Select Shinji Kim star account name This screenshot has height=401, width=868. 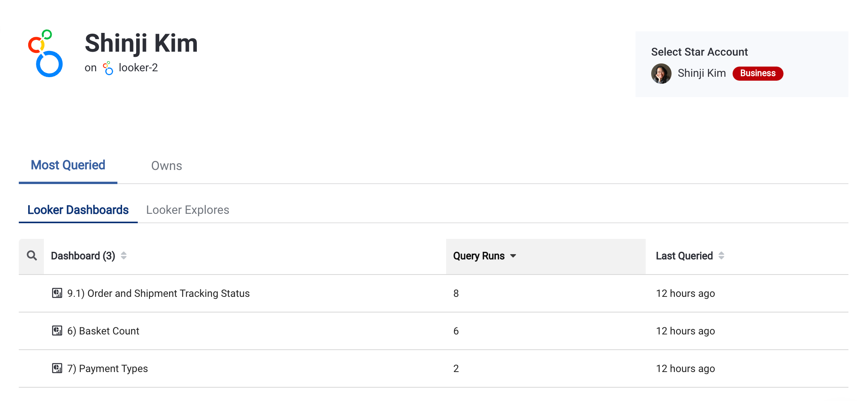[701, 74]
